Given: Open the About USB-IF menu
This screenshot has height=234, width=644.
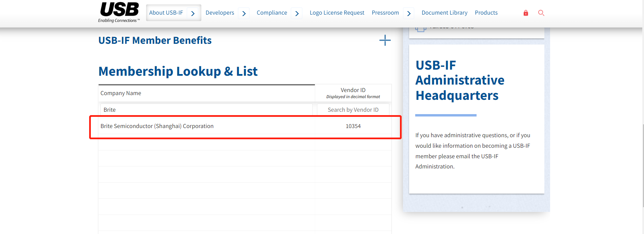Looking at the screenshot, I should tap(166, 13).
